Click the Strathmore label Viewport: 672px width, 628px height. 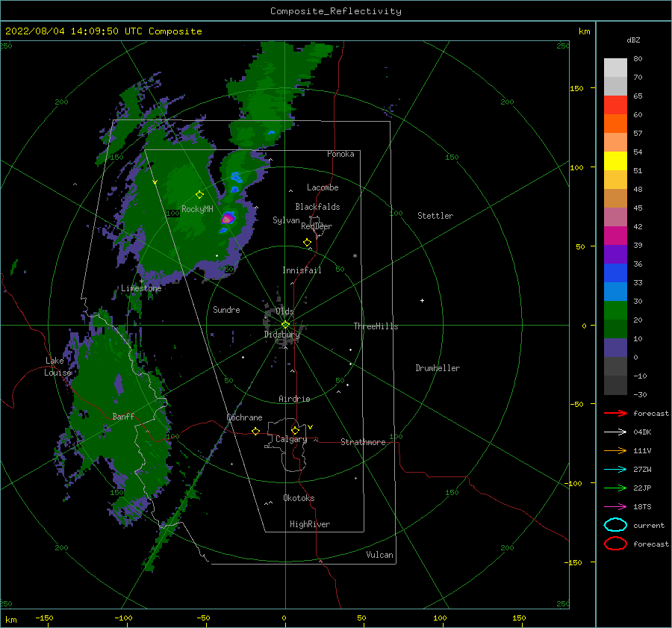click(x=363, y=442)
